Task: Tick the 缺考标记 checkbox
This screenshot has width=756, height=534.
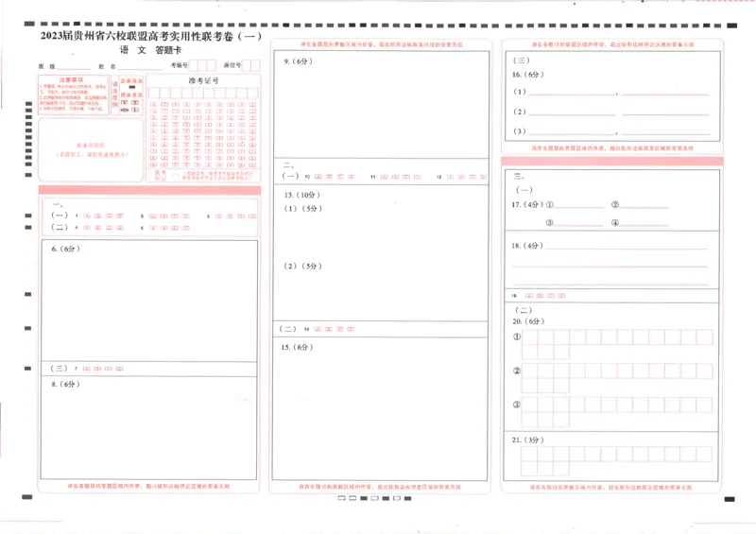Action: [x=175, y=176]
